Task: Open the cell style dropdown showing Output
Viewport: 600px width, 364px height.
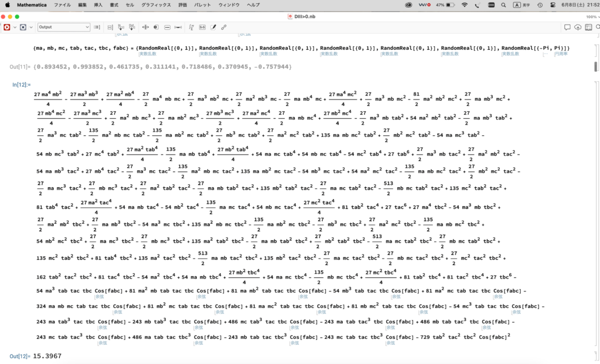Action: click(64, 27)
